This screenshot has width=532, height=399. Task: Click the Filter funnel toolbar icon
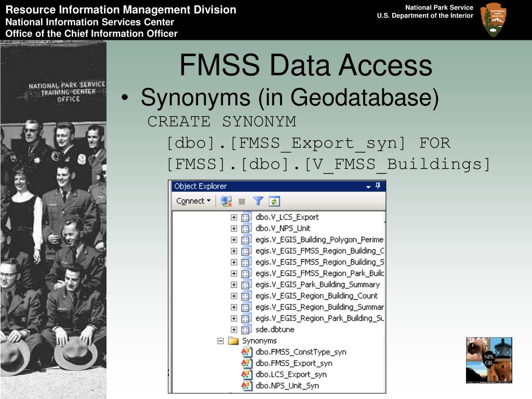[x=258, y=201]
